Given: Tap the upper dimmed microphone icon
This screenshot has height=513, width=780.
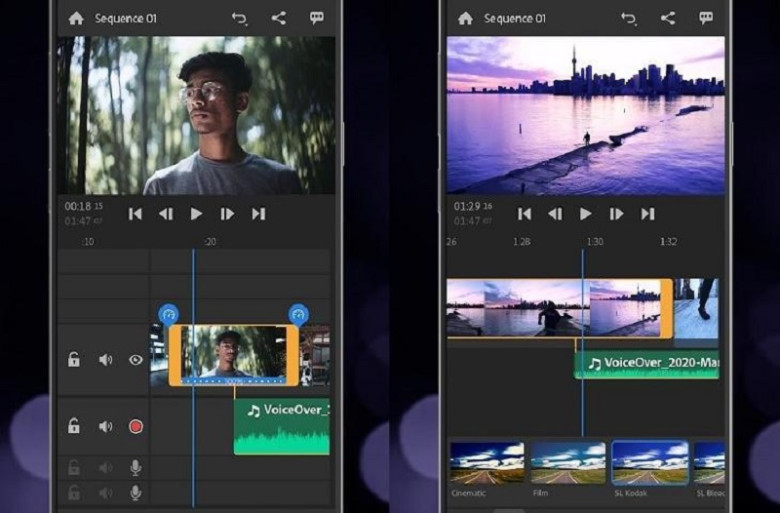Looking at the screenshot, I should 135,468.
